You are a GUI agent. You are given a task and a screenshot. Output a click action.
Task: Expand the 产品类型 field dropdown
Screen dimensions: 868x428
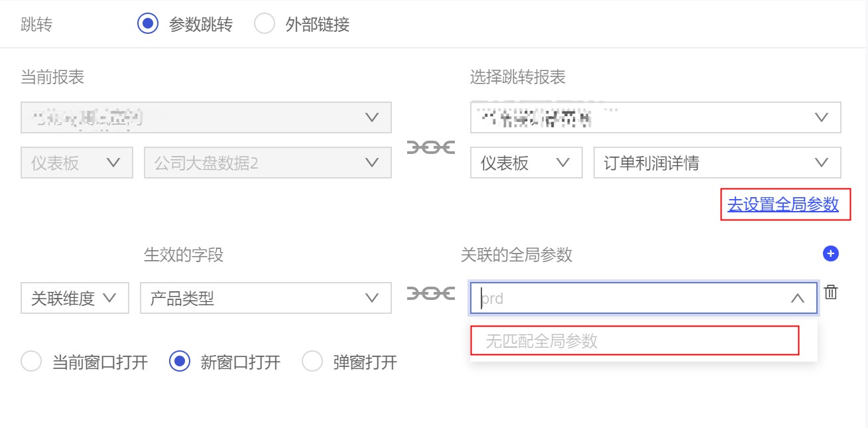(x=265, y=299)
